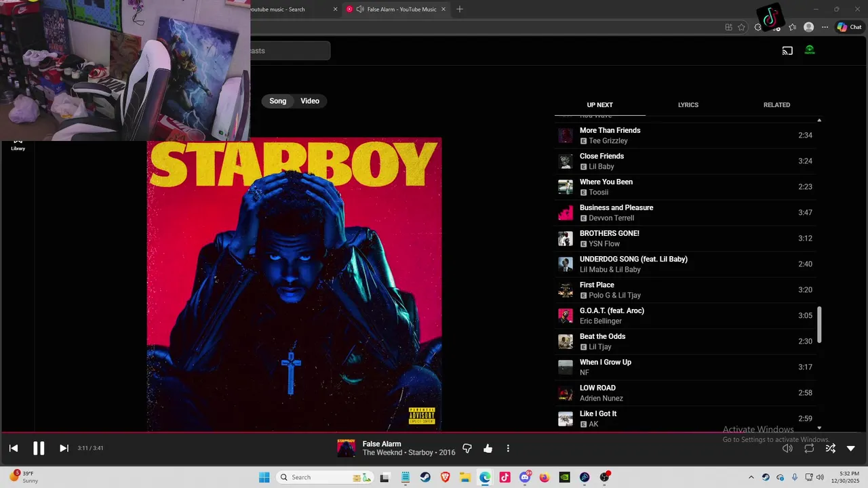Image resolution: width=868 pixels, height=488 pixels.
Task: Click the Starboy mini thumbnail in player bar
Action: tap(346, 448)
